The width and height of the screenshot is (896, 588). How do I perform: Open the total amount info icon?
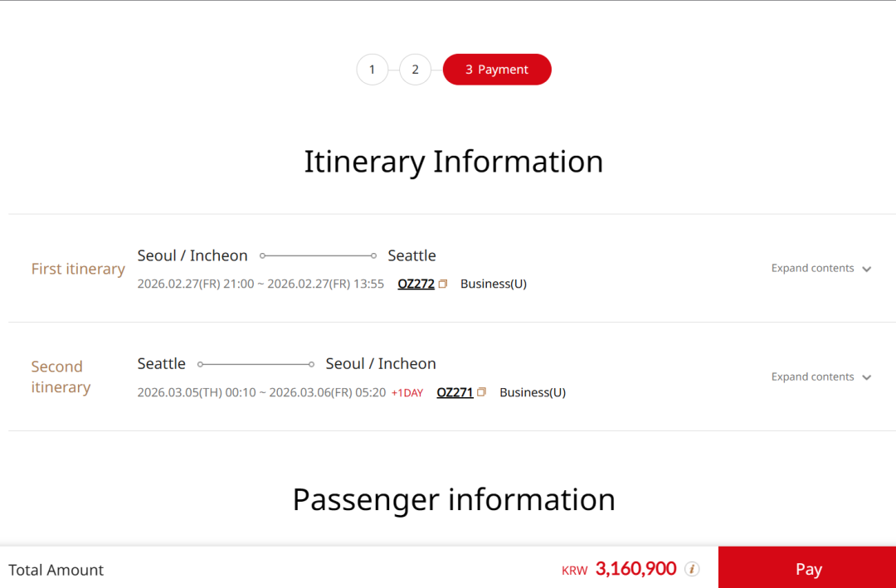point(692,569)
